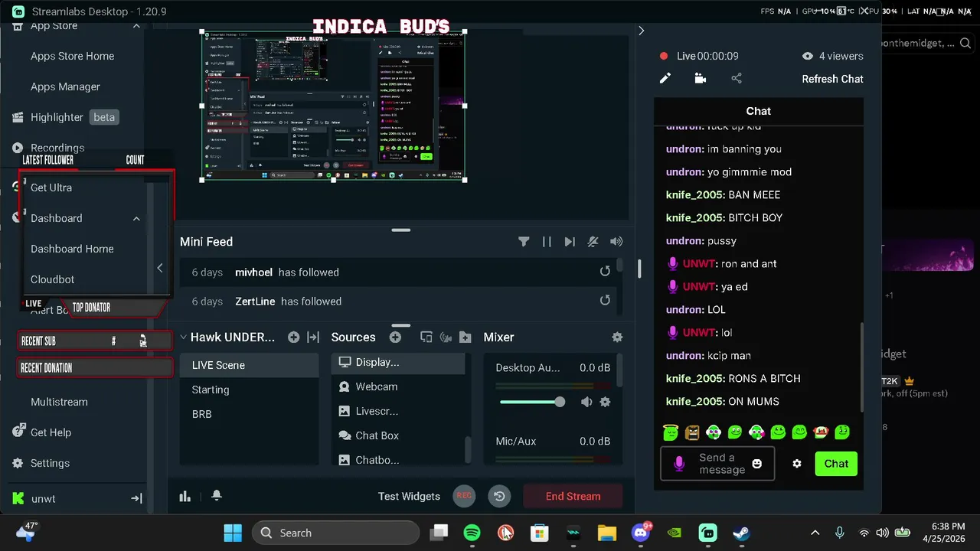Toggle Mini Feed alert notifications bell-off icon
980x551 pixels.
[593, 242]
